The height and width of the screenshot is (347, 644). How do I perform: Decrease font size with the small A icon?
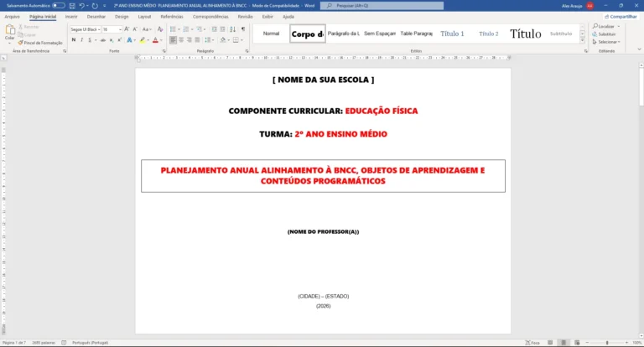click(x=135, y=29)
